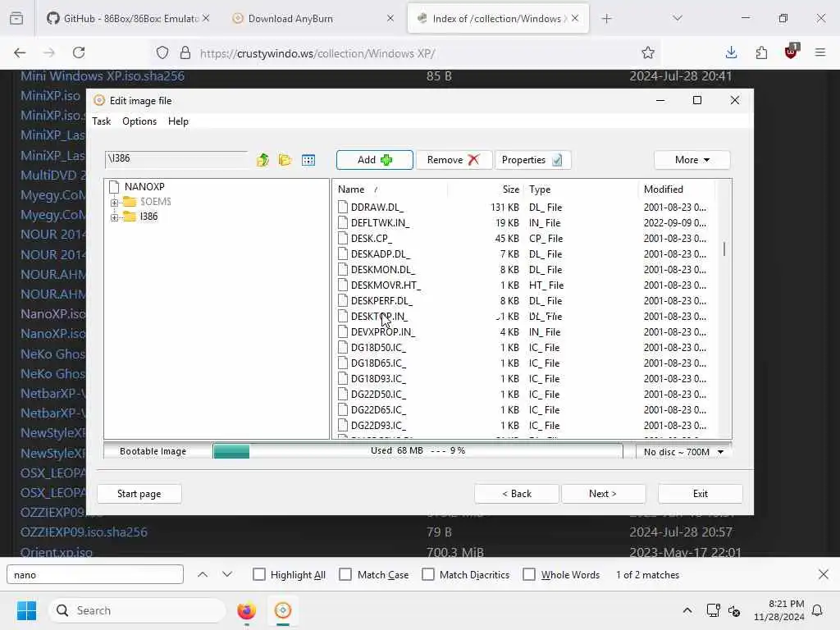Click the Next button
The height and width of the screenshot is (630, 840).
coord(603,493)
